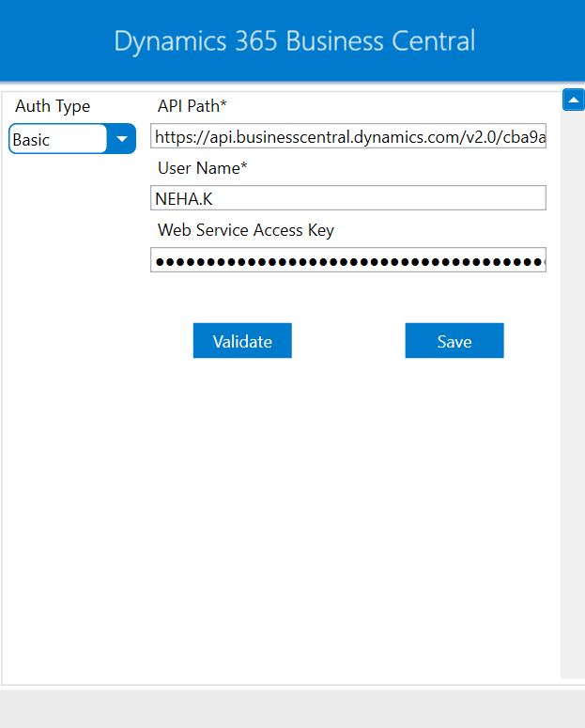Open the Auth Type dropdown arrow
The image size is (585, 728).
[122, 139]
